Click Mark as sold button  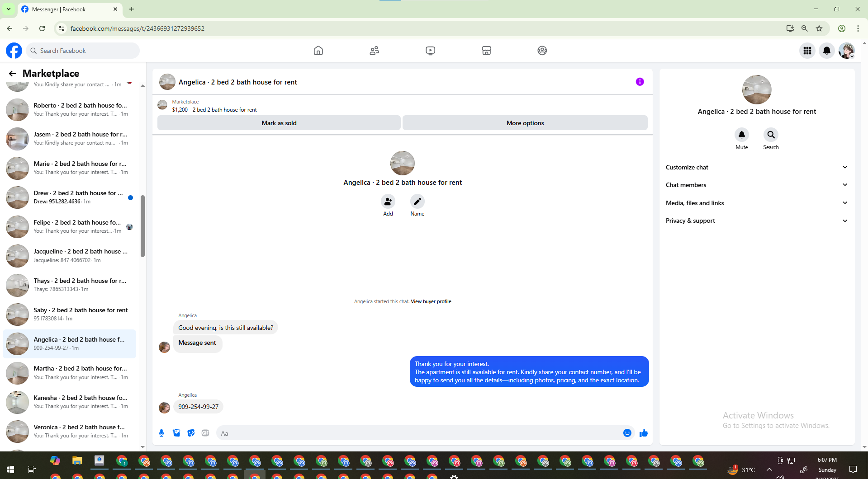(279, 123)
